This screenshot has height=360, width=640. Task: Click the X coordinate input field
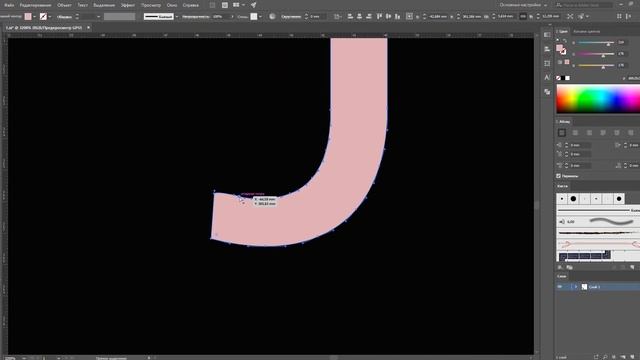(438, 17)
